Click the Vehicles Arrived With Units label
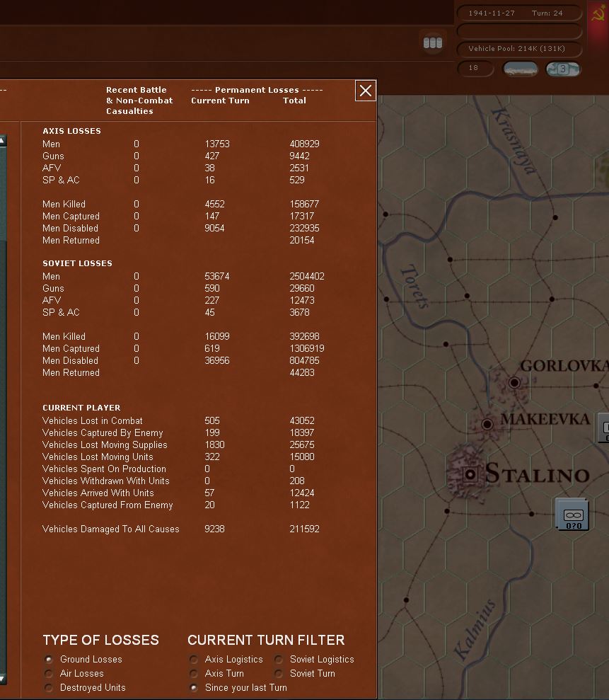 point(98,493)
